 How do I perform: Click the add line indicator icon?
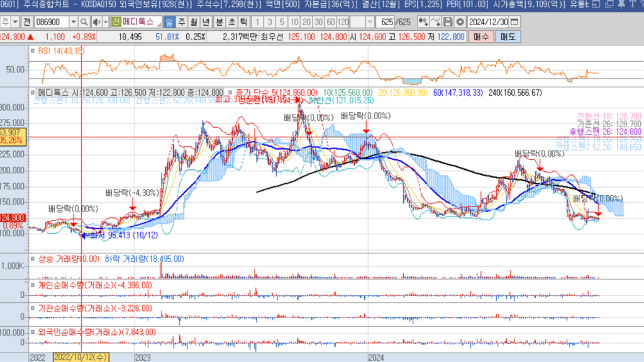tap(436, 21)
